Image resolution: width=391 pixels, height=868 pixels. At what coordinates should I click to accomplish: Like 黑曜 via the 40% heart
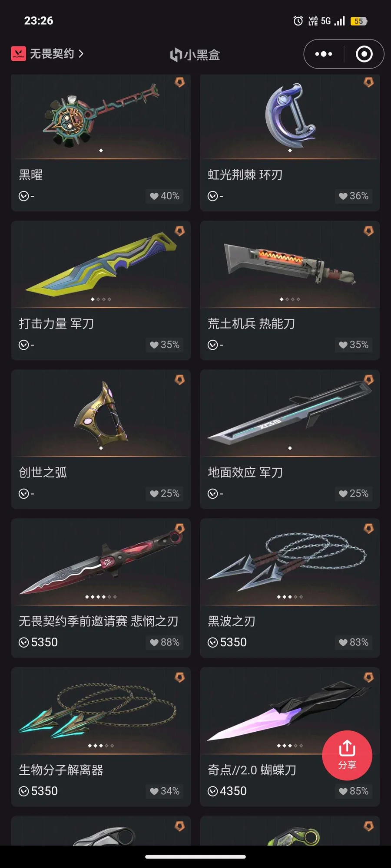coord(165,196)
